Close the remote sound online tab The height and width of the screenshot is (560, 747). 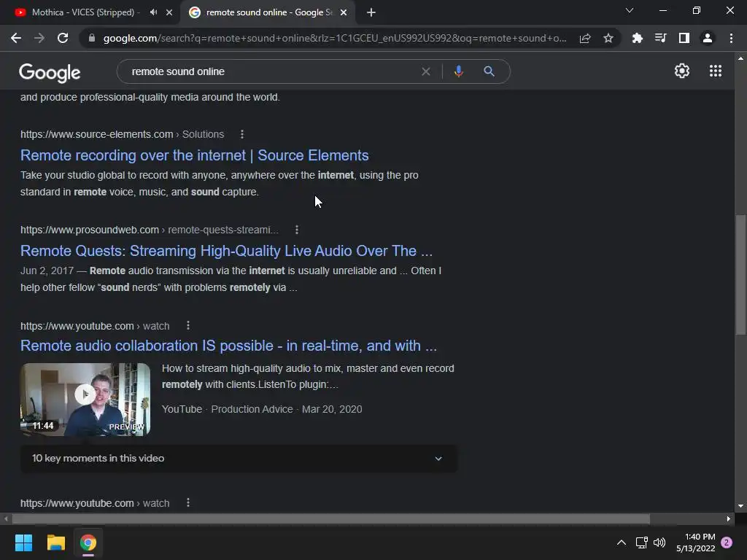pos(344,12)
